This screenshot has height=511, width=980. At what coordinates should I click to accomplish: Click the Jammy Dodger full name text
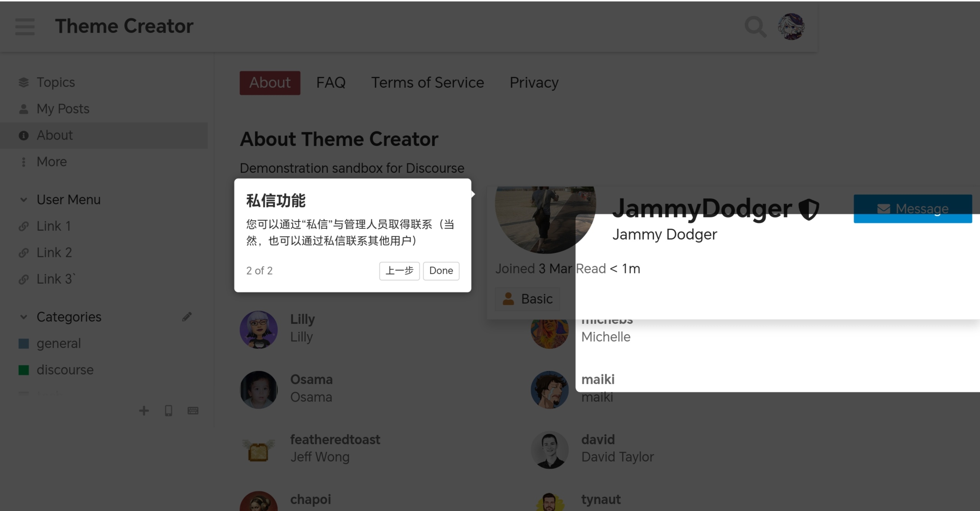(665, 235)
